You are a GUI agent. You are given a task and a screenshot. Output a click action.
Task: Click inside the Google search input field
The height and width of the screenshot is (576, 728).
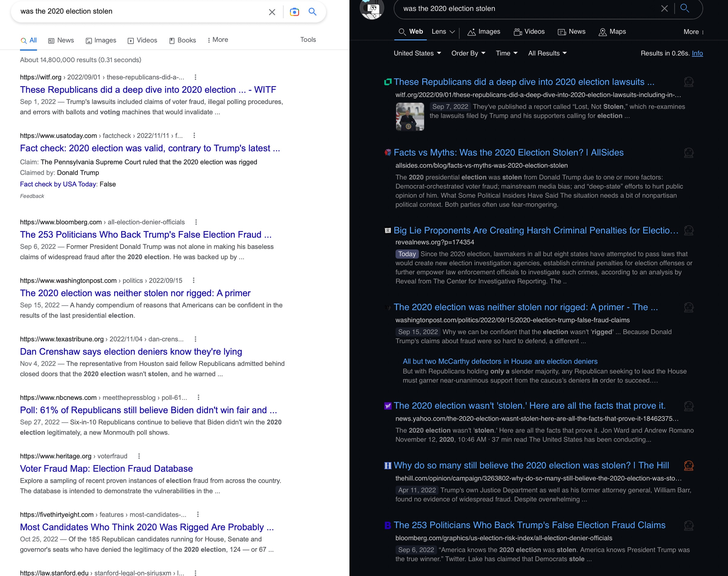pos(142,12)
